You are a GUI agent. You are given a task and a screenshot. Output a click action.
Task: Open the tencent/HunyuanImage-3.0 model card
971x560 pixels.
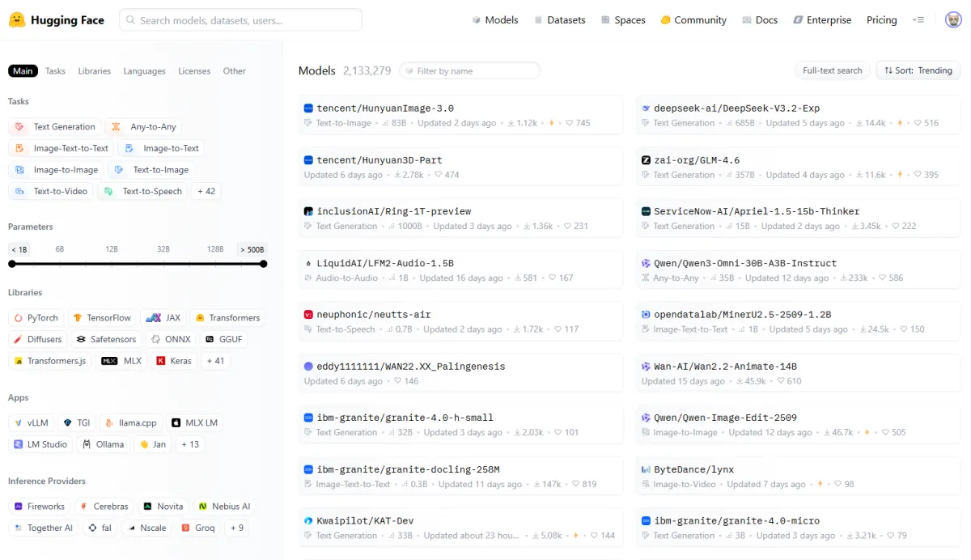460,115
